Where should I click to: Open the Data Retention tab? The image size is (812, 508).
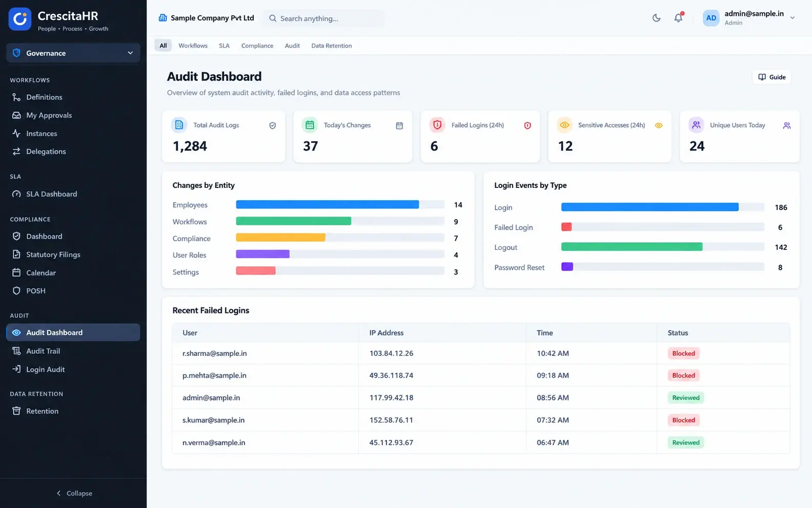[x=331, y=46]
